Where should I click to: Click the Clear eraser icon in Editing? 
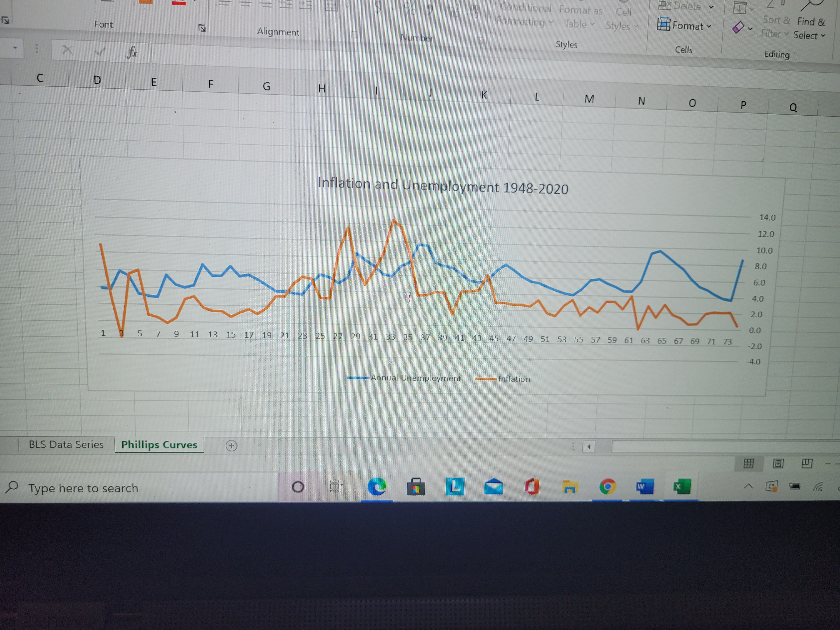click(738, 28)
